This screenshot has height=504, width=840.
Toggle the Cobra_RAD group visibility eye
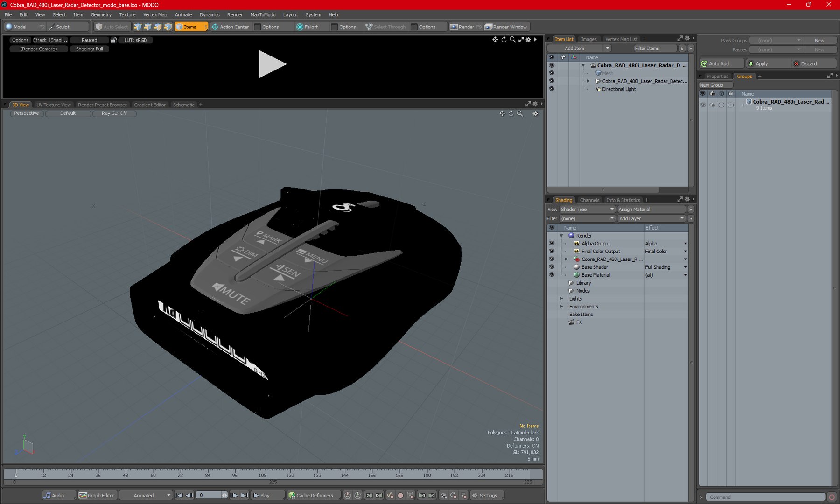point(703,105)
